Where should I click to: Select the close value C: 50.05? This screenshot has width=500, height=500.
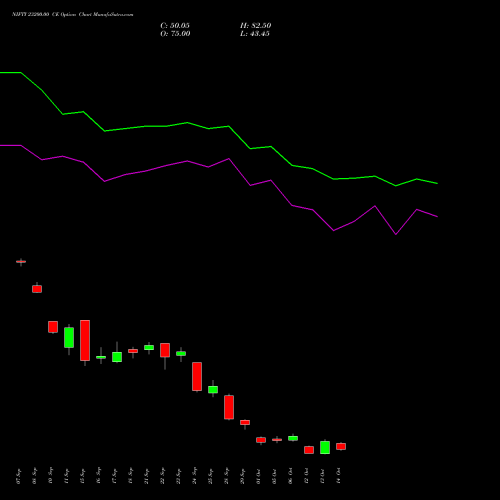tap(175, 25)
